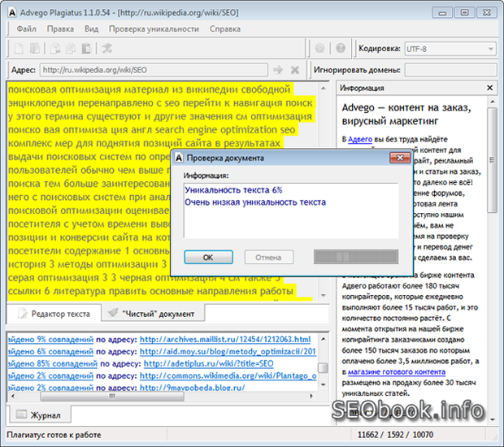Open the Файл menu
Screen dimensions: 504x447
(x=25, y=28)
